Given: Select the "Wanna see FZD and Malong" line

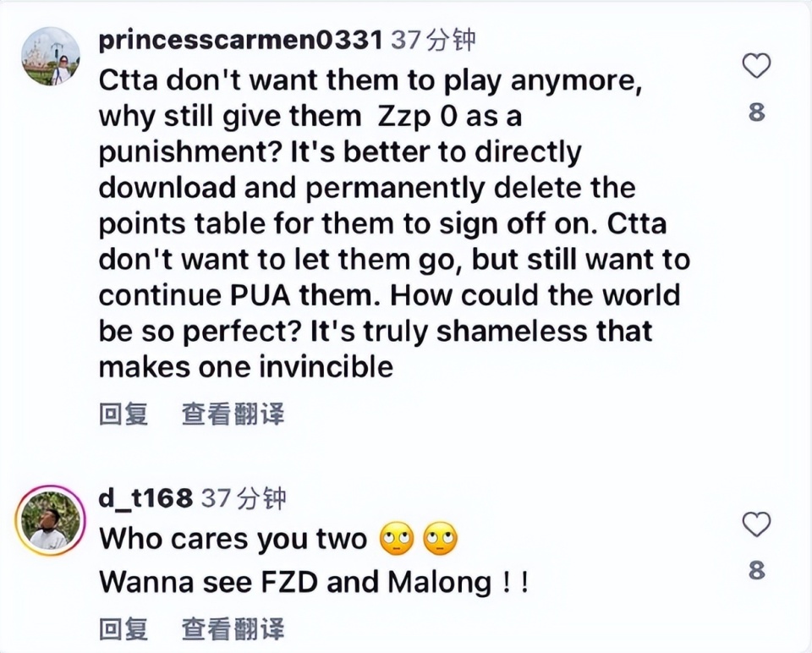Looking at the screenshot, I should pyautogui.click(x=314, y=582).
